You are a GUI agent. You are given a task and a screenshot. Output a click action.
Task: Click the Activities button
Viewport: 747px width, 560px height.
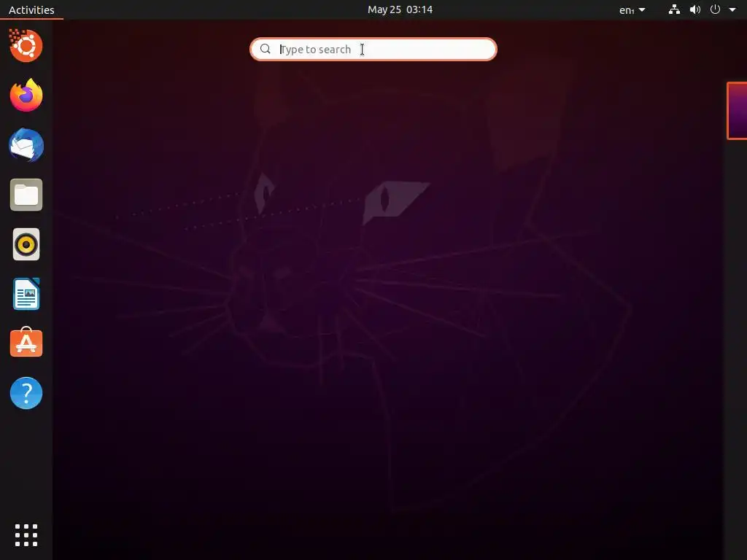click(x=31, y=9)
